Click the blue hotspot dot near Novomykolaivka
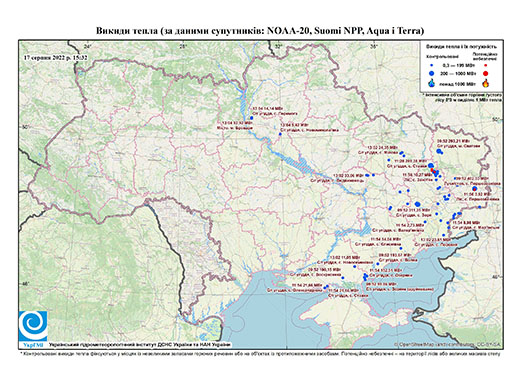This screenshot has width=520, height=368. click(280, 134)
